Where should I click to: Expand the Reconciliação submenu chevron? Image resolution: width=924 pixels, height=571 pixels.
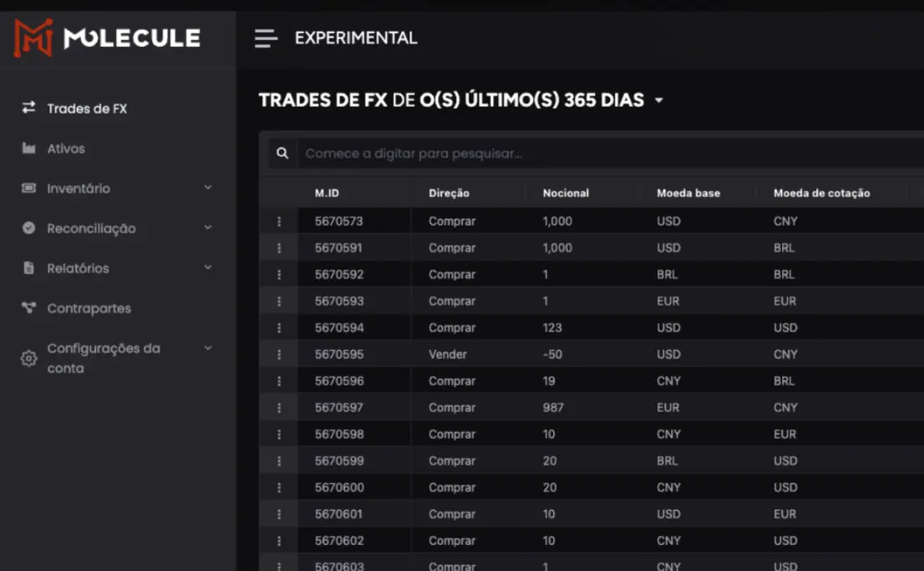point(208,227)
